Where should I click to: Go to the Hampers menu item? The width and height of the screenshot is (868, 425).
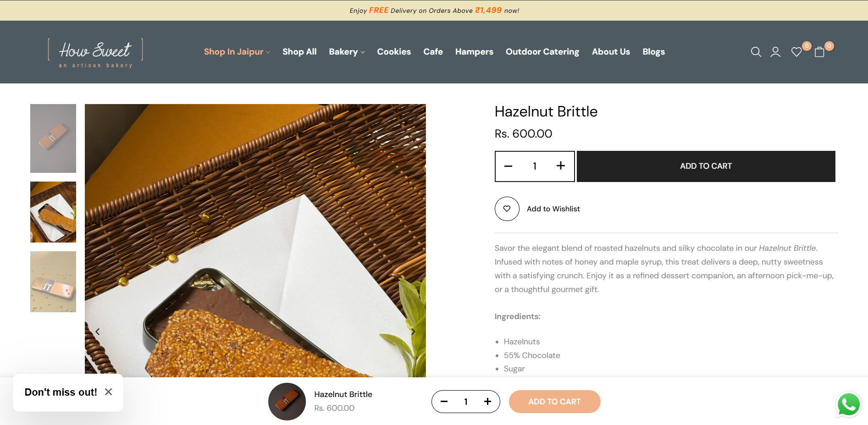[474, 52]
